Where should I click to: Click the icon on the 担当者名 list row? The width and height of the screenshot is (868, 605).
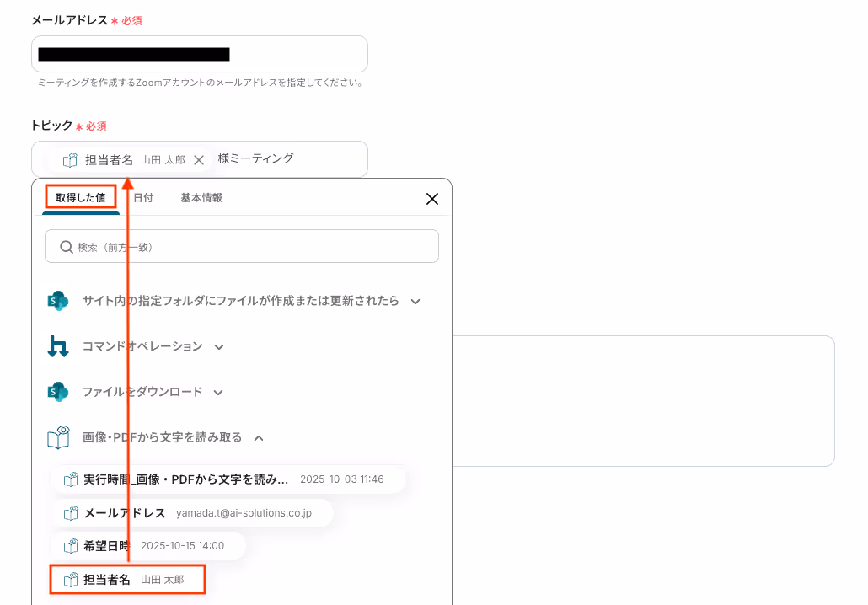[x=71, y=580]
